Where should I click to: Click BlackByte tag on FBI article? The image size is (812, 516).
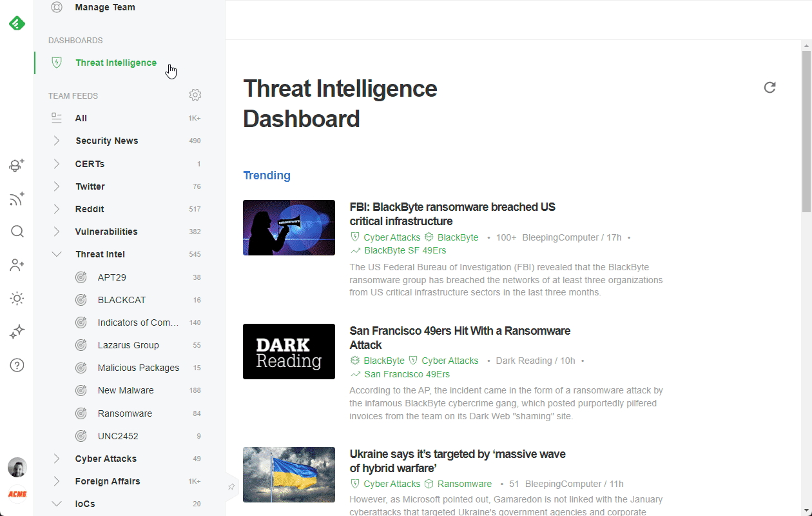pos(458,237)
